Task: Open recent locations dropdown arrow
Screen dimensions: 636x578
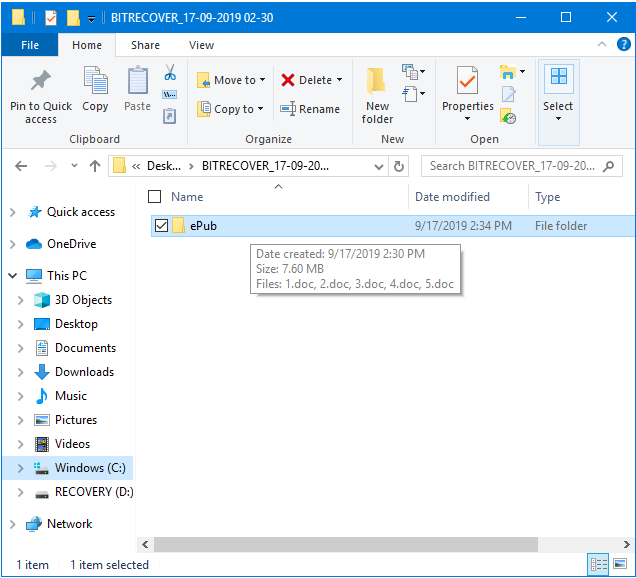Action: point(74,165)
